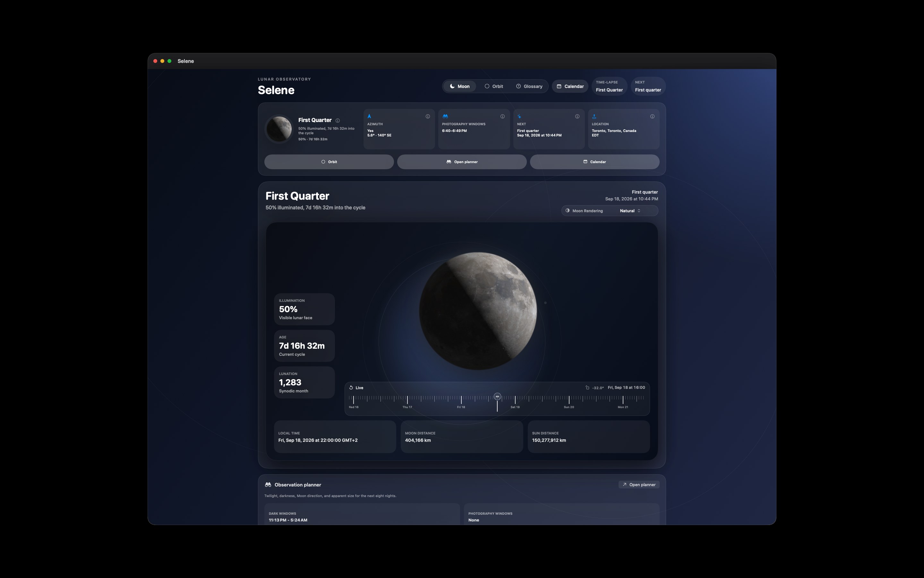This screenshot has height=578, width=924.
Task: Open info icon on Next card
Action: click(x=577, y=117)
